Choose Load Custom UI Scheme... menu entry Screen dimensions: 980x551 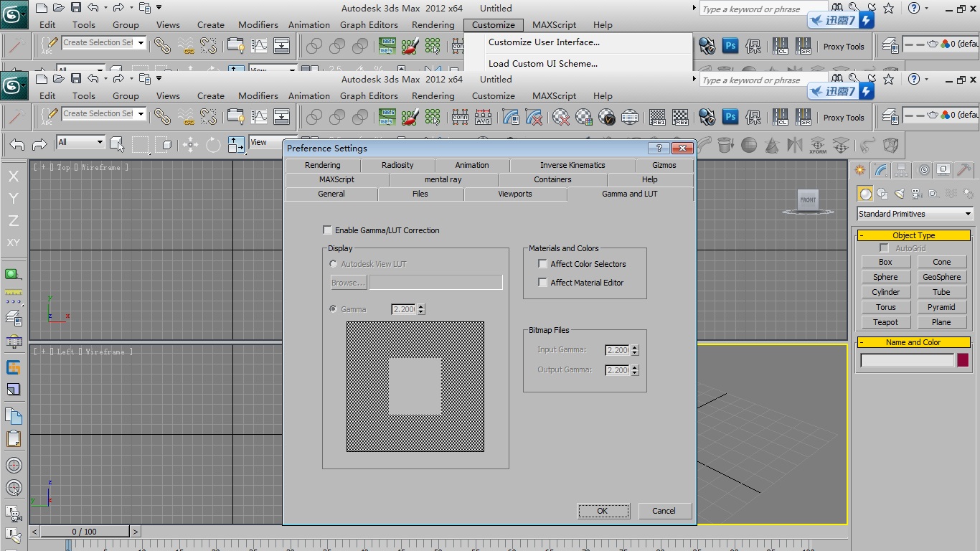(543, 63)
